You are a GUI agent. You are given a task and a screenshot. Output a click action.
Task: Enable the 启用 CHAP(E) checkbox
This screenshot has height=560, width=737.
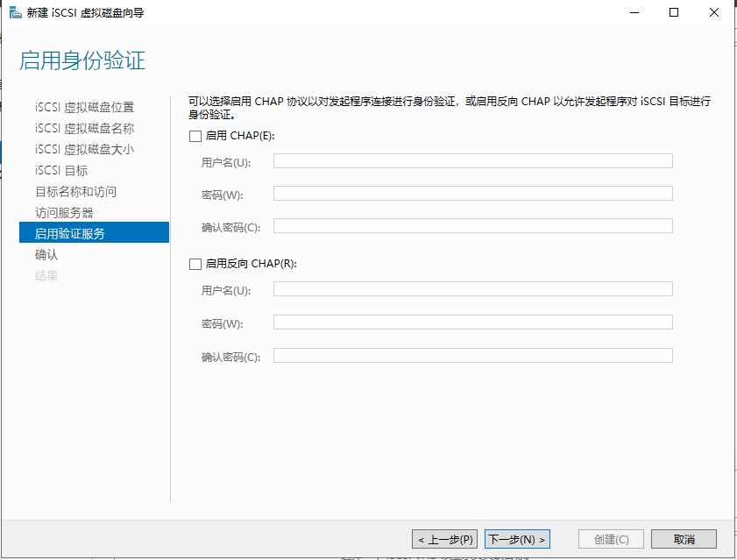[195, 136]
